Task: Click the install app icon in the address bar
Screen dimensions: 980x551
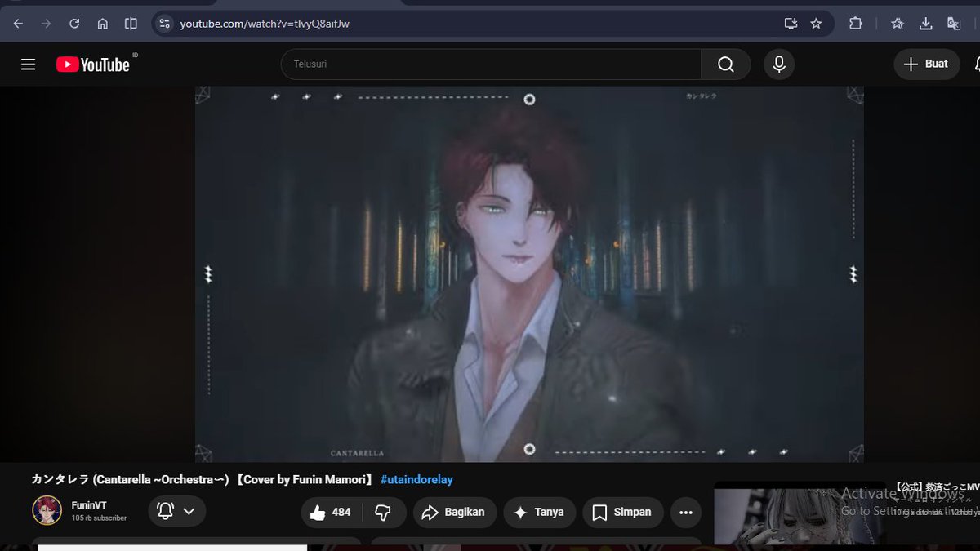Action: pyautogui.click(x=791, y=24)
